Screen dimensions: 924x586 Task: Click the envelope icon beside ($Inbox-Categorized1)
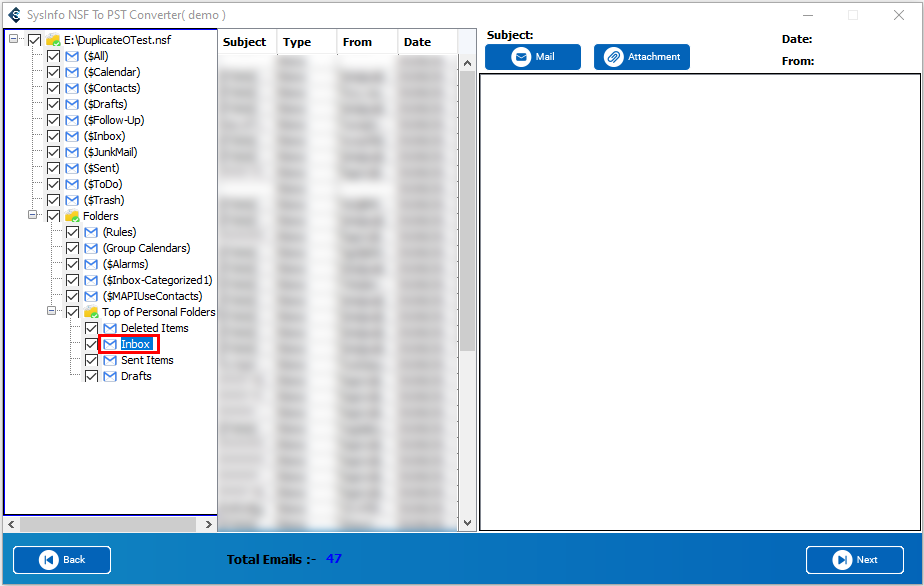point(91,280)
